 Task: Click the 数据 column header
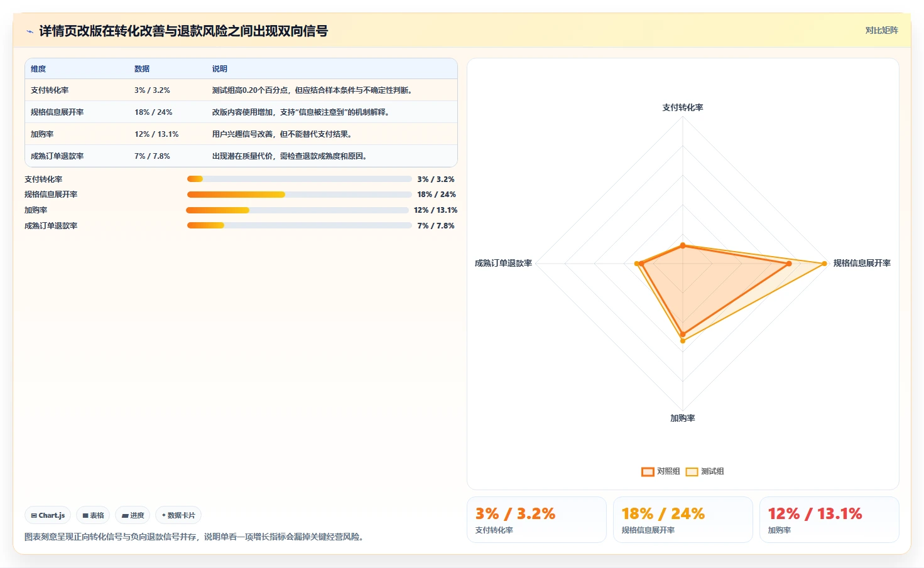point(142,69)
